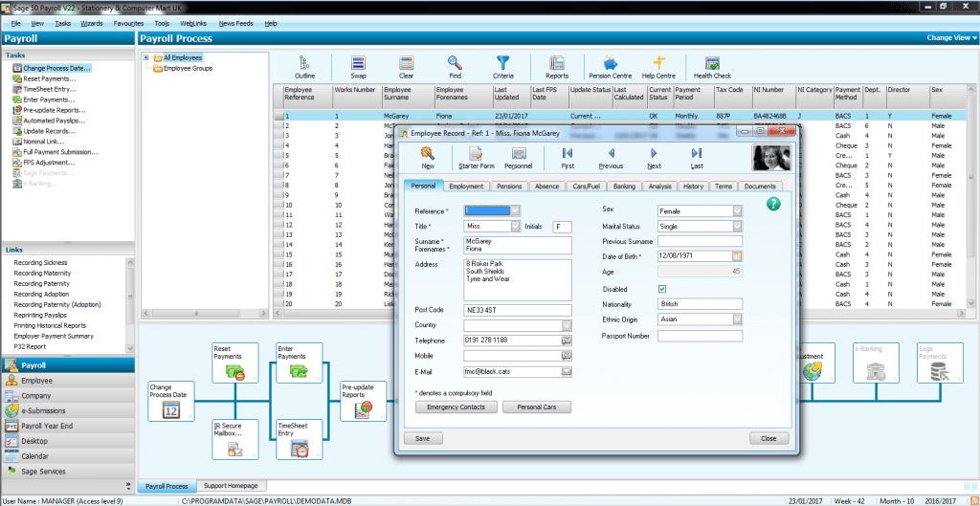
Task: Click the Outline toolbar icon
Action: pos(304,68)
